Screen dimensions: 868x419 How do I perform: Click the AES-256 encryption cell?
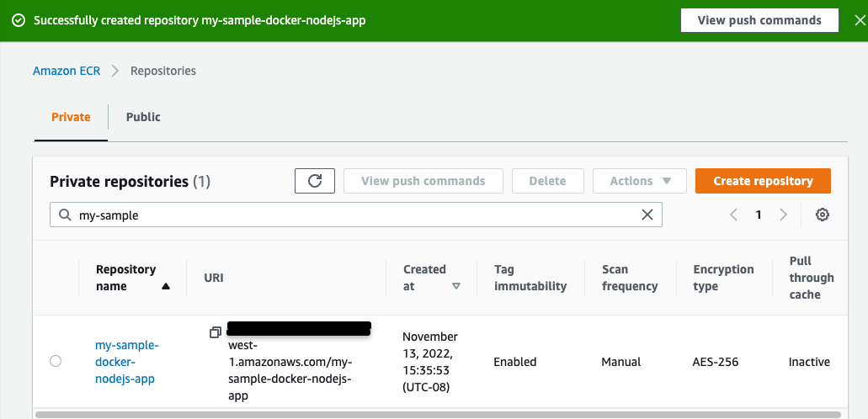point(716,362)
